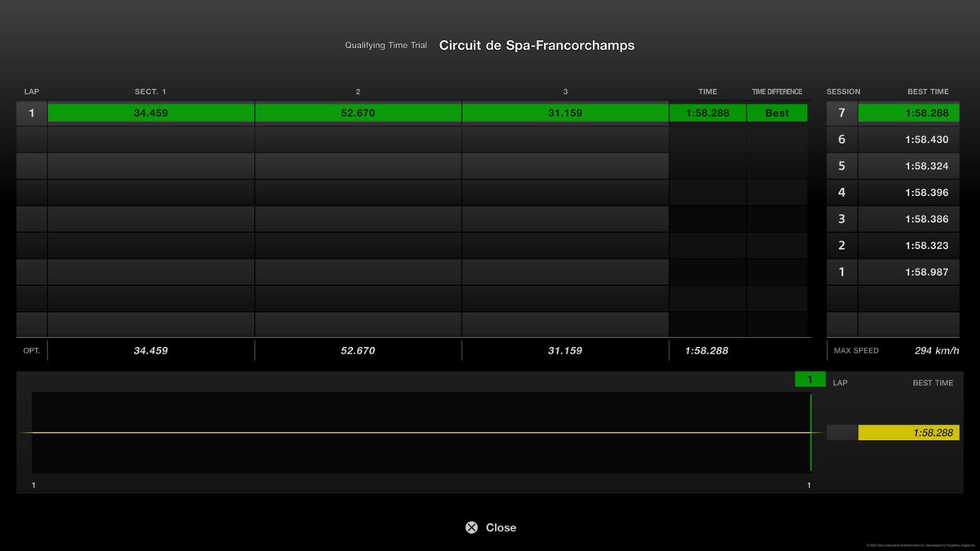Click the SESSION column header
The height and width of the screenshot is (551, 980).
(x=844, y=91)
